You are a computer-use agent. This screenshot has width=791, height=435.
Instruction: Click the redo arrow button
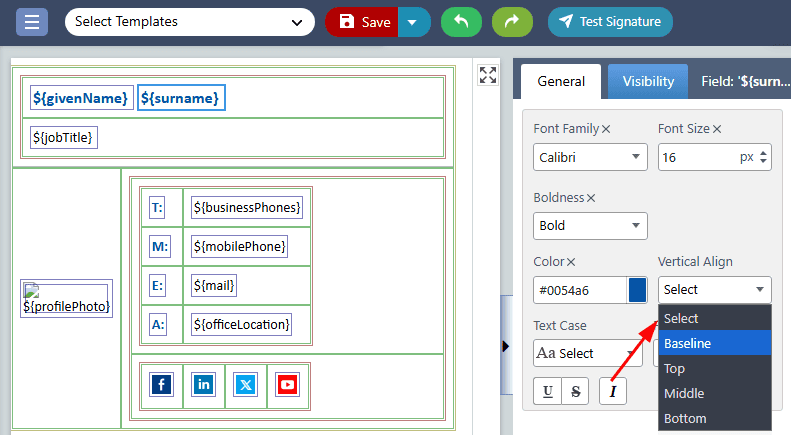pos(511,22)
